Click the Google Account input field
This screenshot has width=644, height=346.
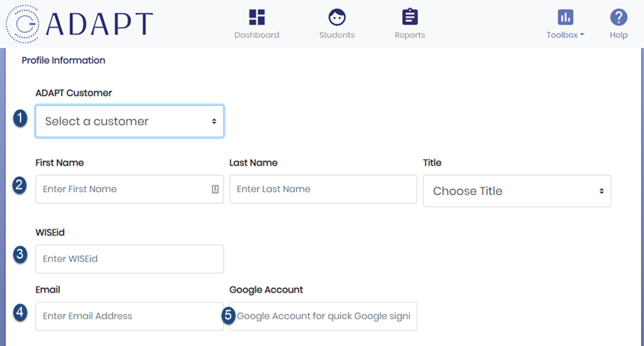(x=324, y=316)
